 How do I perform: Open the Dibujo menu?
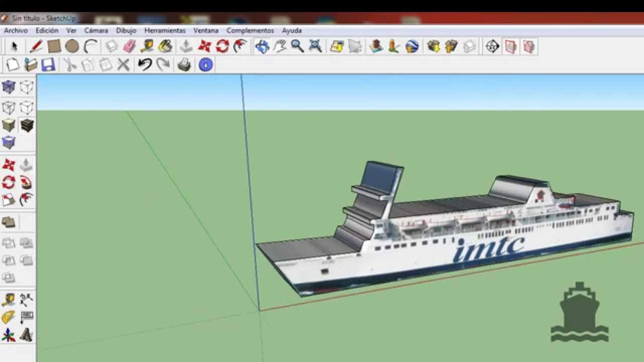tap(126, 30)
